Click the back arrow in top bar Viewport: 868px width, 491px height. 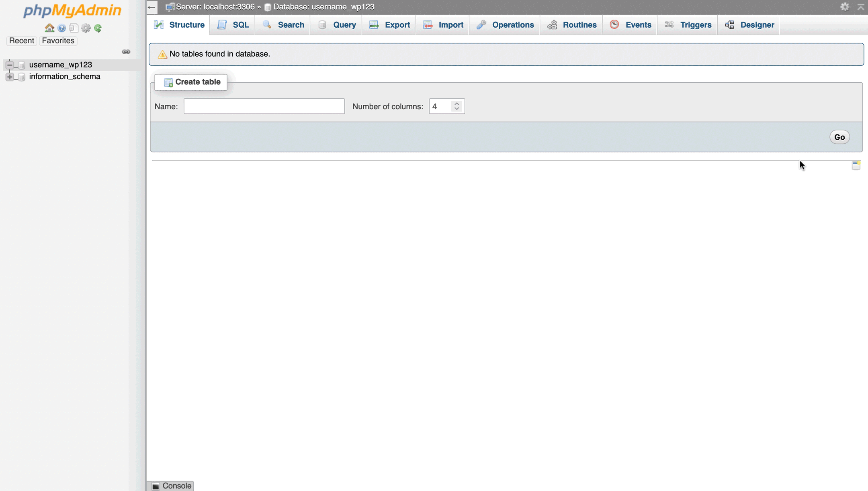coord(151,7)
